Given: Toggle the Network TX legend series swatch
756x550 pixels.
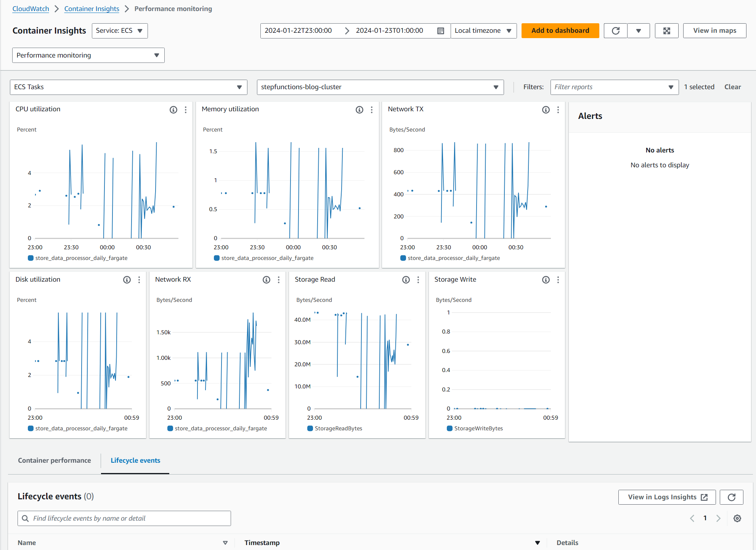Looking at the screenshot, I should (x=403, y=258).
